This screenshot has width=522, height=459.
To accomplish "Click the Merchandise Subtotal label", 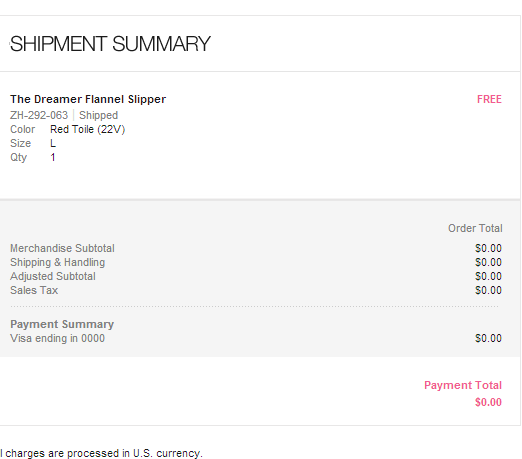I will [62, 248].
